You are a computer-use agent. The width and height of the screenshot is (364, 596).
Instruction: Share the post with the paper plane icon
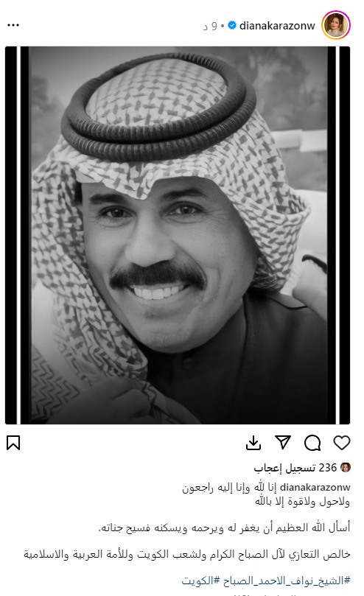[x=283, y=443]
